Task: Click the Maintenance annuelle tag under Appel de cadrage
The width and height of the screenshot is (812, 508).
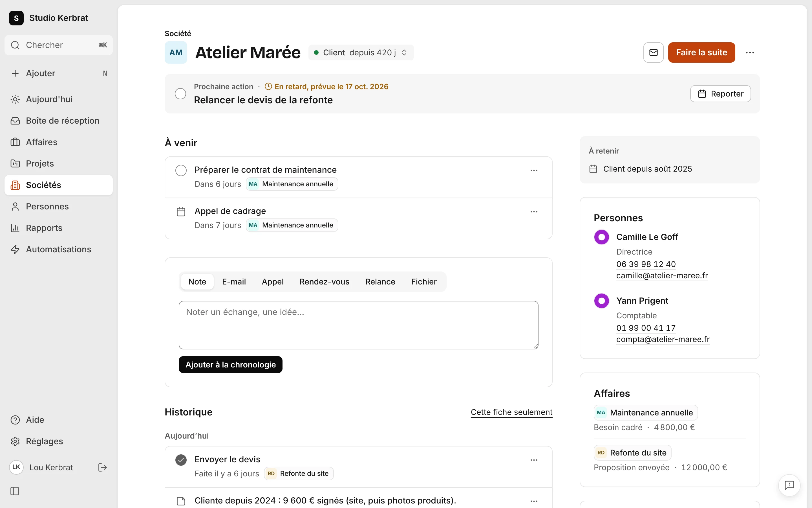Action: 292,225
